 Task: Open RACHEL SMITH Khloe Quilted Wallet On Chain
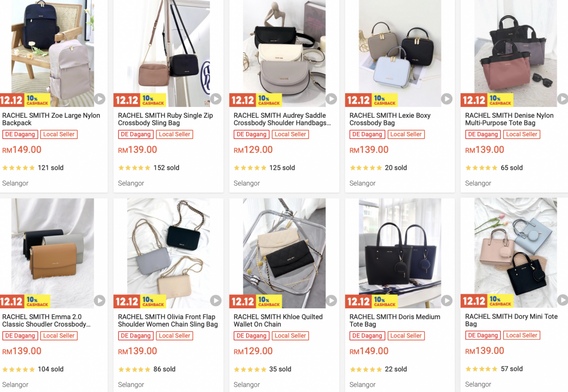click(x=278, y=321)
